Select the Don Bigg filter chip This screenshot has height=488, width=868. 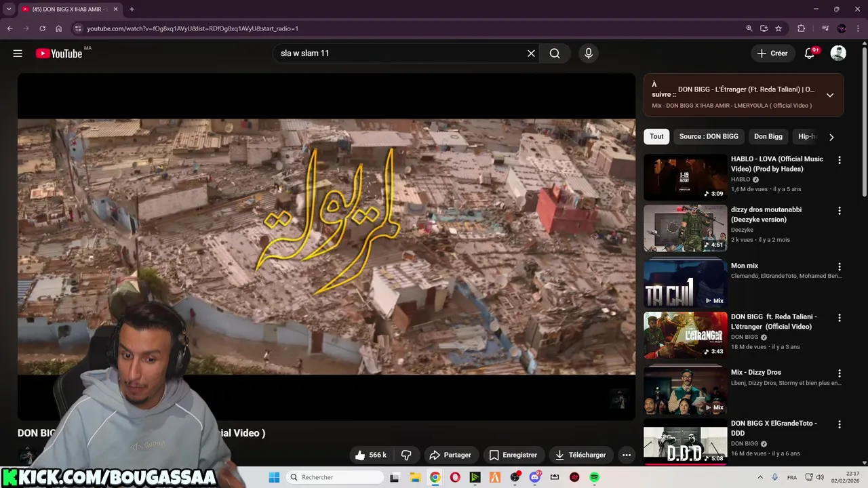pyautogui.click(x=768, y=136)
